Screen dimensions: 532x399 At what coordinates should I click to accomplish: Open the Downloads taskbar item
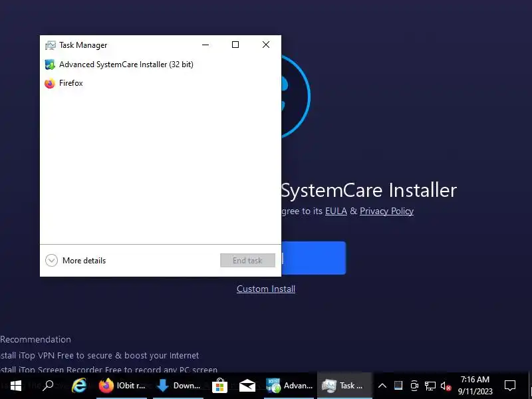click(178, 386)
